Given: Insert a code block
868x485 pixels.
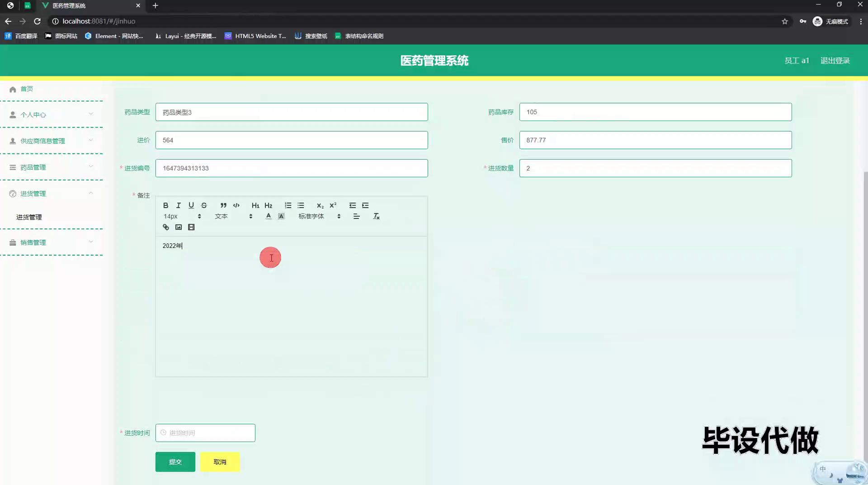Looking at the screenshot, I should point(236,205).
